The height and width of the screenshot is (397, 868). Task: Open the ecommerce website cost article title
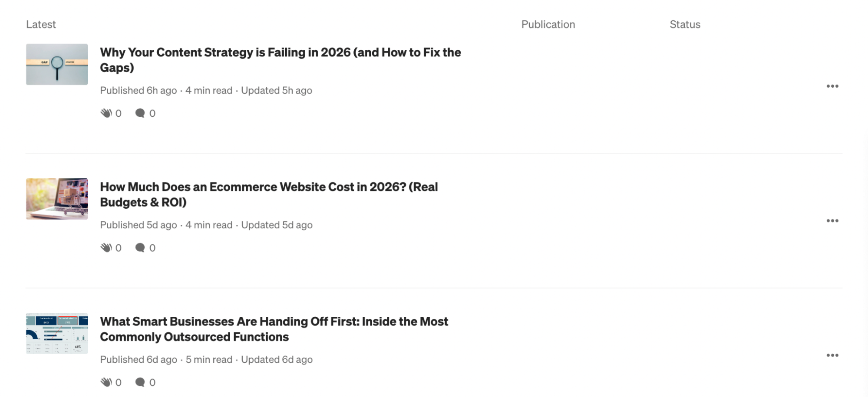tap(269, 194)
